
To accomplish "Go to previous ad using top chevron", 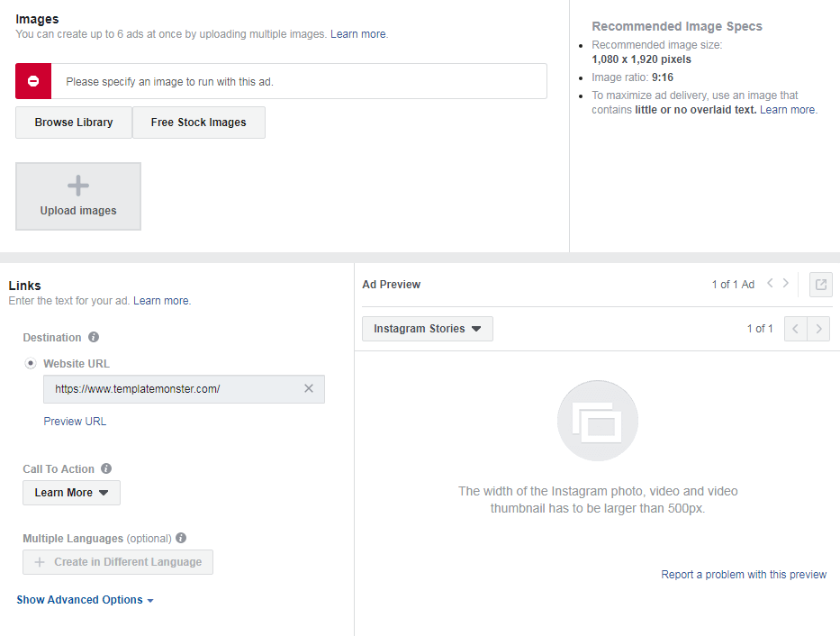I will coord(770,284).
